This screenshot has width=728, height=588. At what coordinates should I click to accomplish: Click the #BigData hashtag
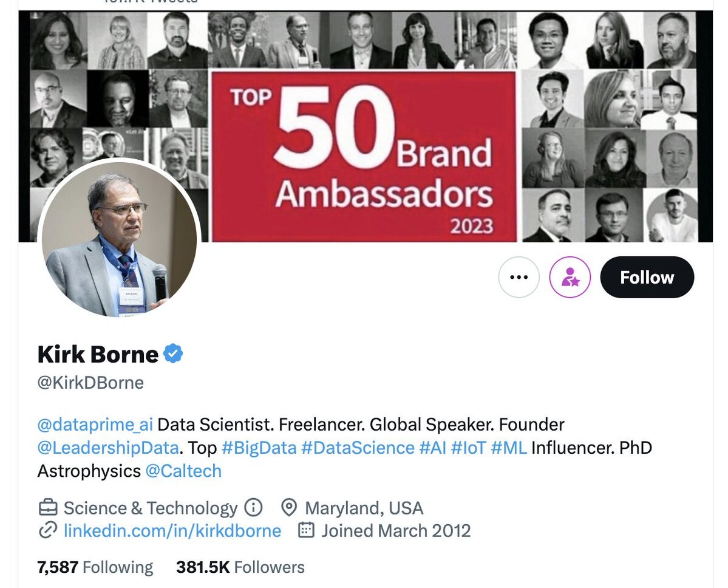[259, 448]
